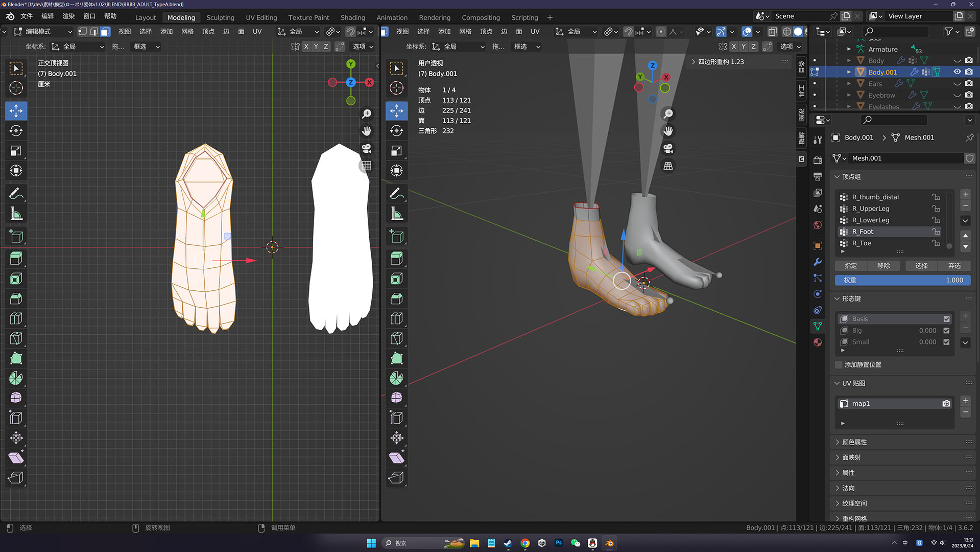Click the 弃选 deselect button
Image resolution: width=980 pixels, height=552 pixels.
coord(954,266)
